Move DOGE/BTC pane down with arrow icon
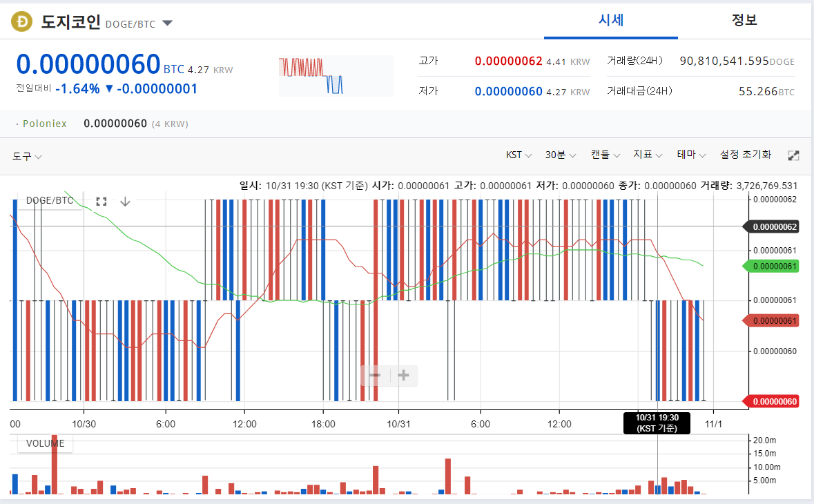Screen dimensions: 814x504 (x=125, y=202)
